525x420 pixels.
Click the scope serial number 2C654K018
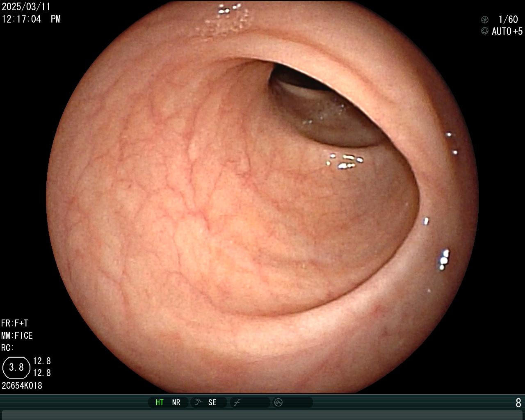coord(22,386)
